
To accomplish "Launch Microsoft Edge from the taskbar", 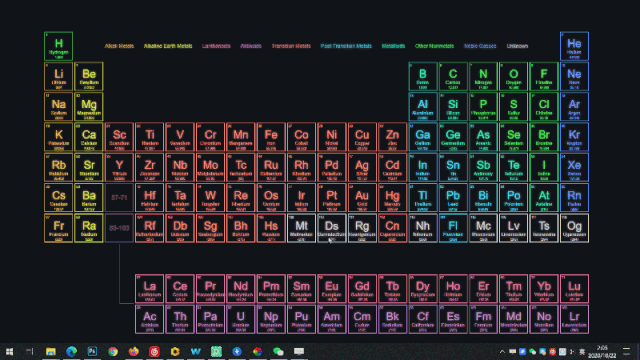I will point(71,351).
